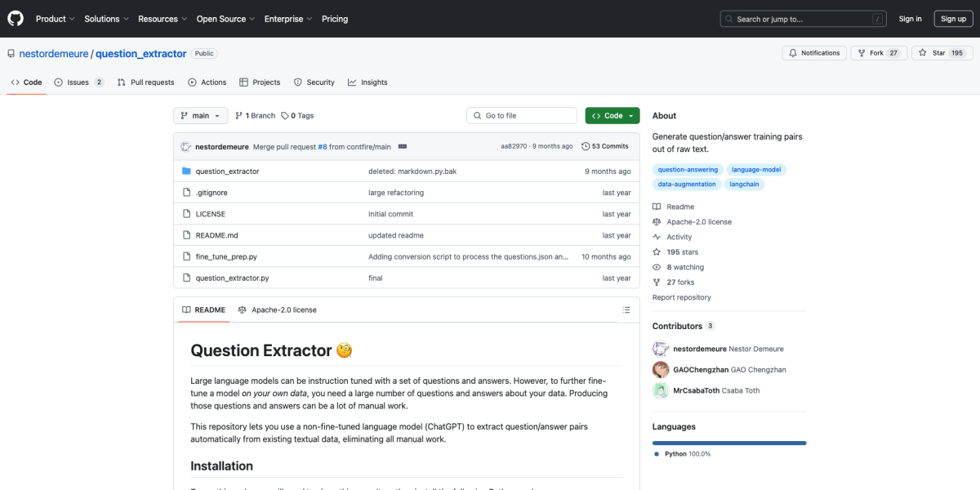Click the GitHub logo icon
980x490 pixels.
point(16,19)
